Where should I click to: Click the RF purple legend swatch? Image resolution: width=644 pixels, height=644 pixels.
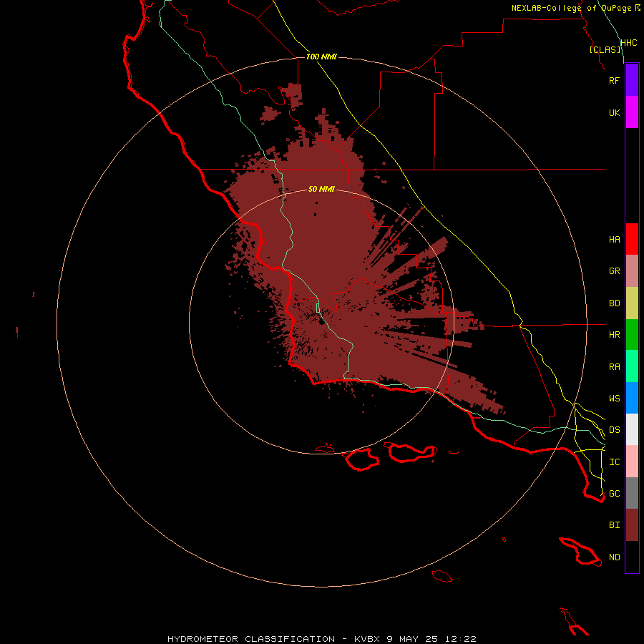coord(632,80)
